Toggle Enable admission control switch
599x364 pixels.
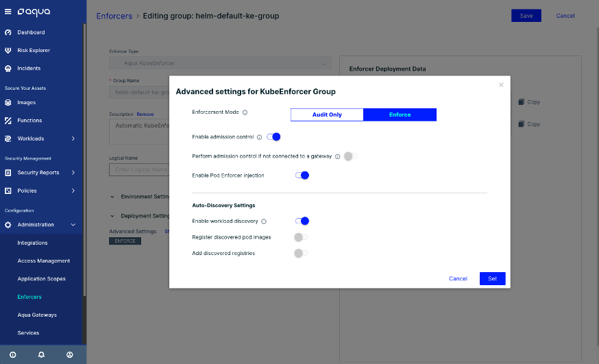273,136
